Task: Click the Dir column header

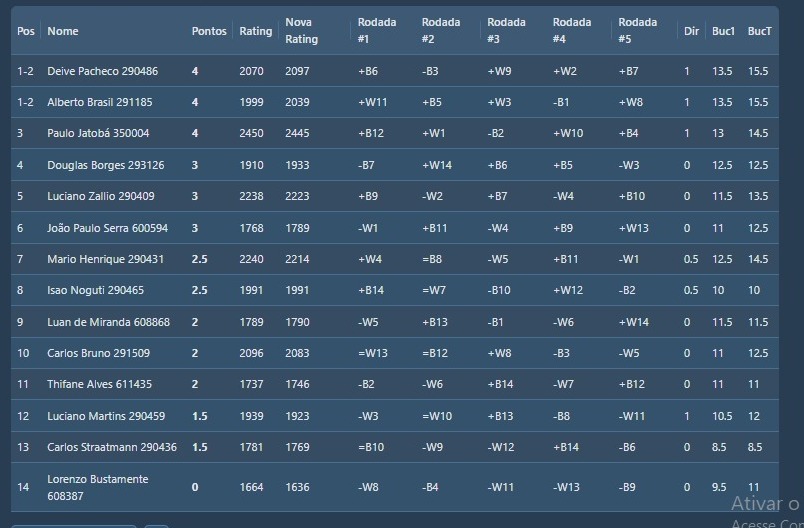Action: 691,31
